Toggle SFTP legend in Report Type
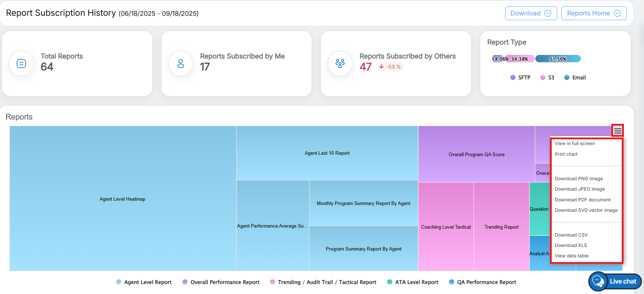Screen dimensions: 644x294 [520, 78]
